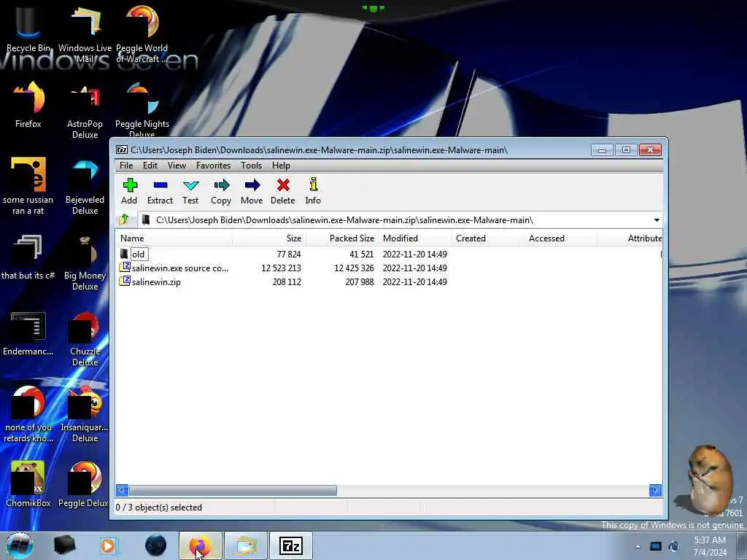Click the Big Money Deluxe desktop icon
This screenshot has height=560, width=747.
click(85, 262)
